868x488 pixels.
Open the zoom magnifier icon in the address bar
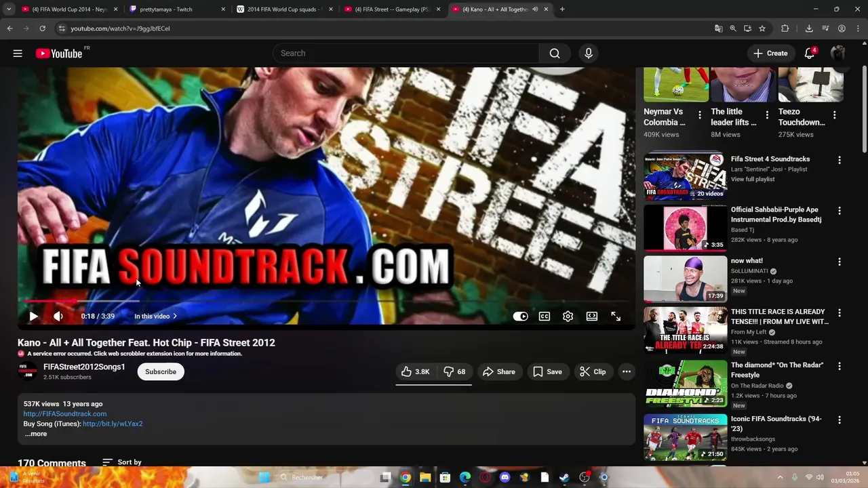tap(733, 28)
